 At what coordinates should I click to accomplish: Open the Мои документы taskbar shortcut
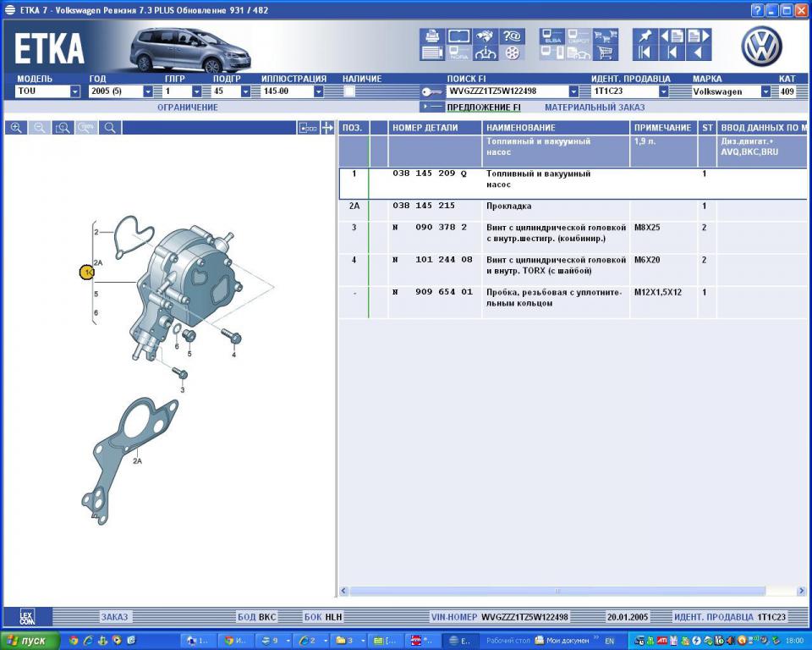pyautogui.click(x=562, y=641)
